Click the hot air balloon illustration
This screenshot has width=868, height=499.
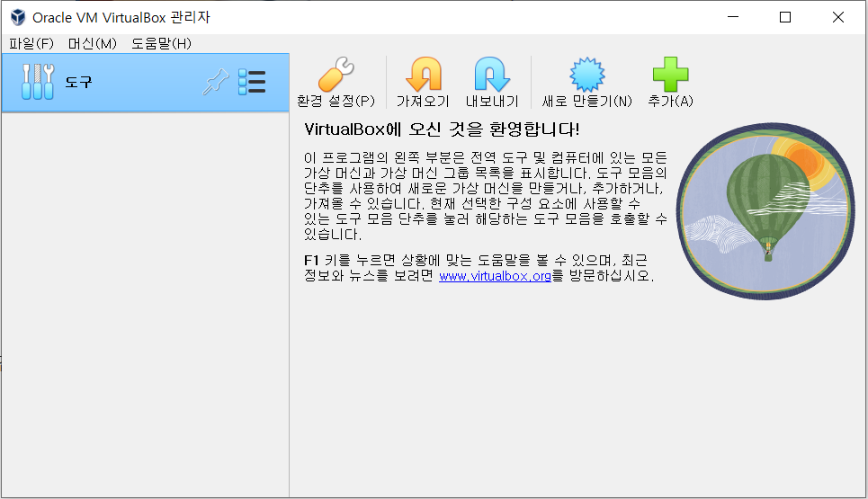(x=765, y=211)
